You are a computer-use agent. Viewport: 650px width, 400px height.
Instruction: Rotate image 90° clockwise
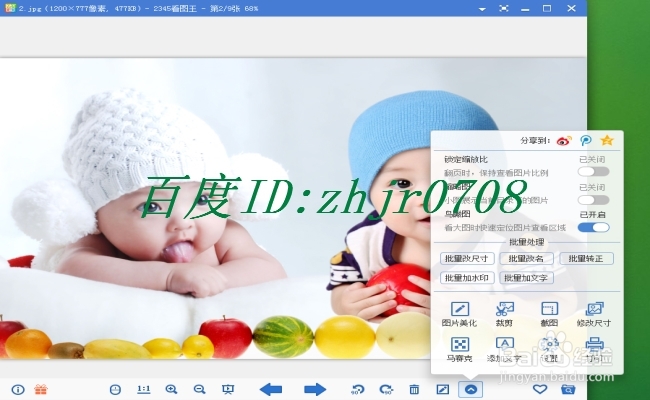386,390
